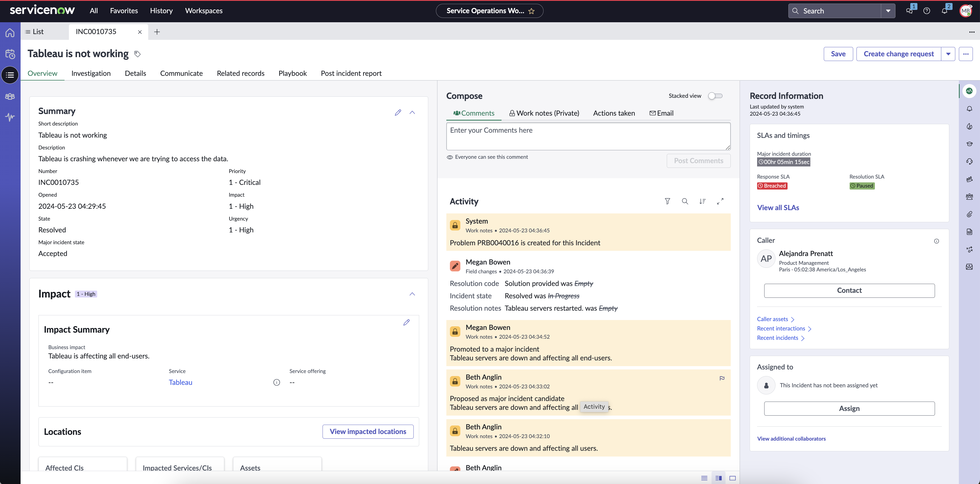Flag Beth Anglin's major incident candidate note

point(722,378)
